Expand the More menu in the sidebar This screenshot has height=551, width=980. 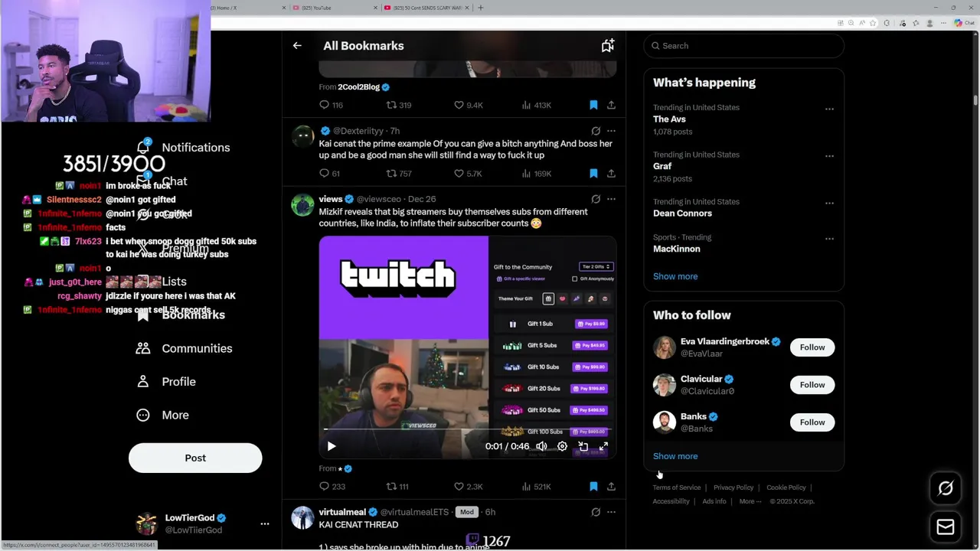[162, 415]
